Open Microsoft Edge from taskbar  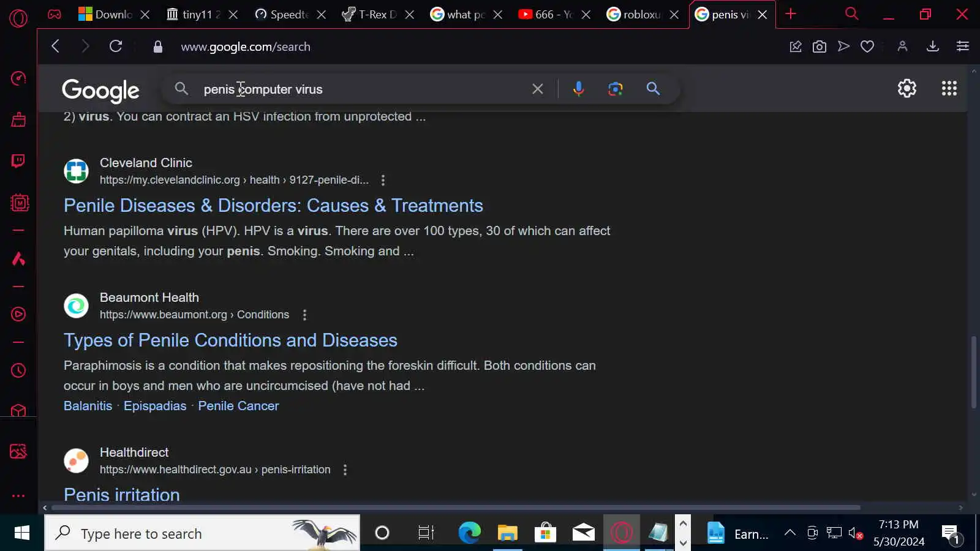click(x=470, y=533)
